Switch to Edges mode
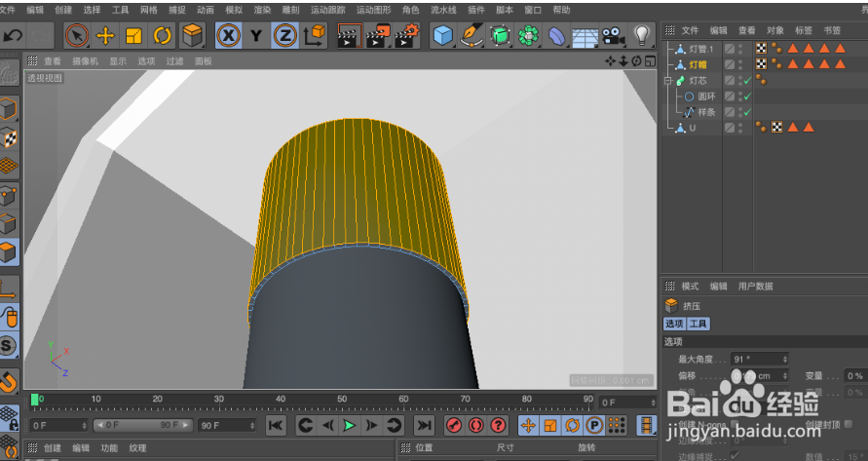The width and height of the screenshot is (868, 461). click(x=9, y=224)
